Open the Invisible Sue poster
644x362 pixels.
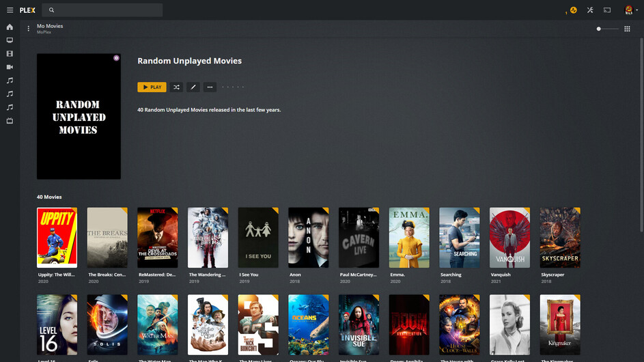coord(359,324)
